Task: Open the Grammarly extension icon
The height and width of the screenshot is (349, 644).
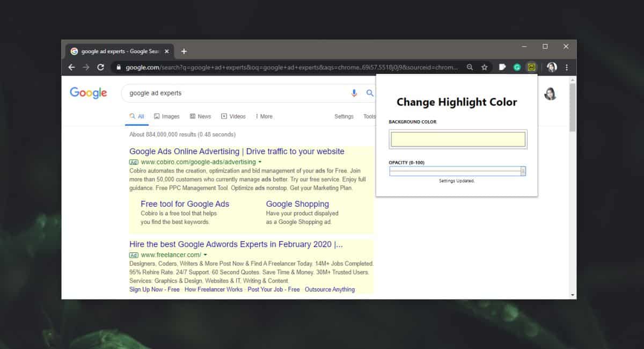Action: [x=517, y=67]
